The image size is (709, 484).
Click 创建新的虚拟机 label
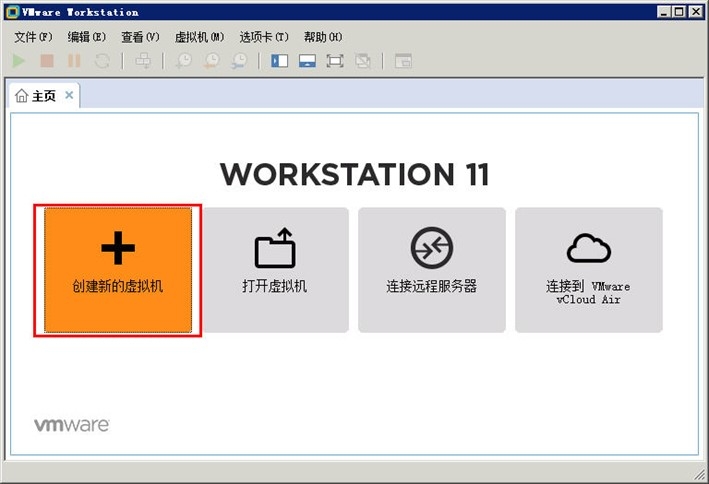118,286
